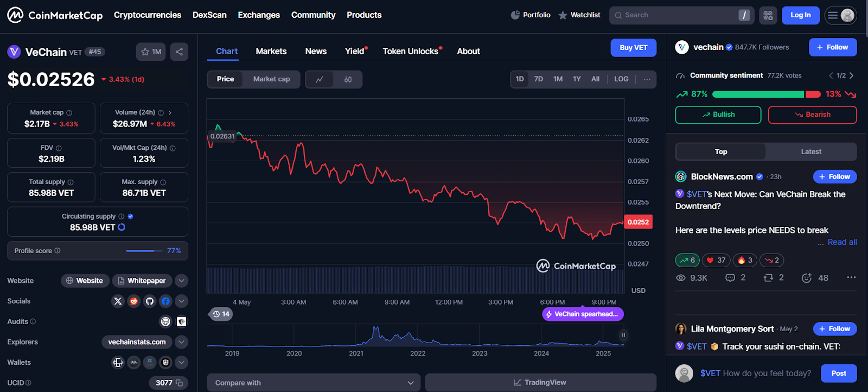
Task: Expand the Wallets list chevron
Action: coord(182,362)
